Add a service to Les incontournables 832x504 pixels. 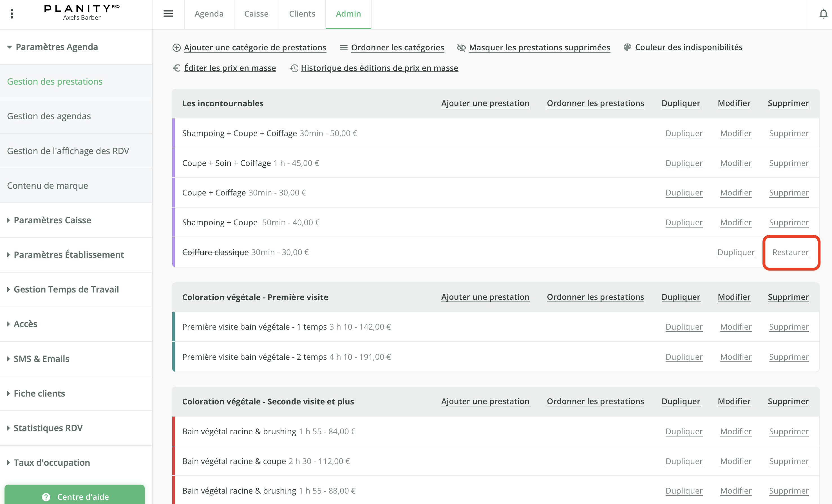click(485, 103)
